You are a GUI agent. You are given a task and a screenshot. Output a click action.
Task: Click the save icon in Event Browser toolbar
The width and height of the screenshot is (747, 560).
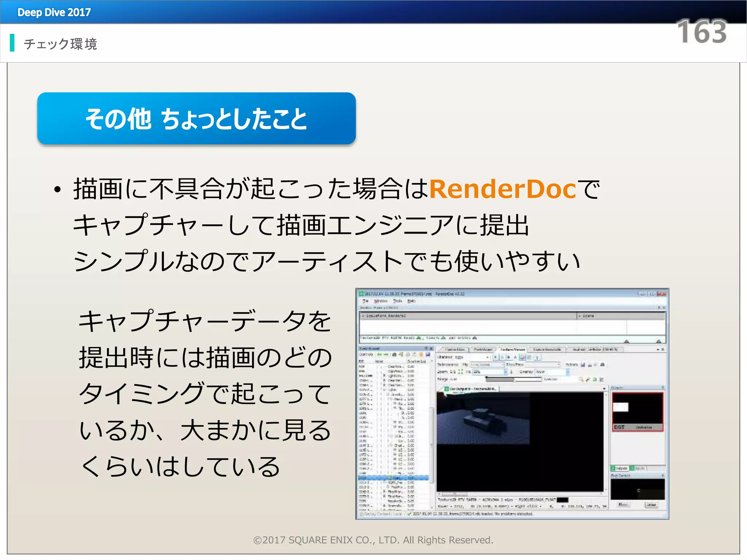(428, 354)
